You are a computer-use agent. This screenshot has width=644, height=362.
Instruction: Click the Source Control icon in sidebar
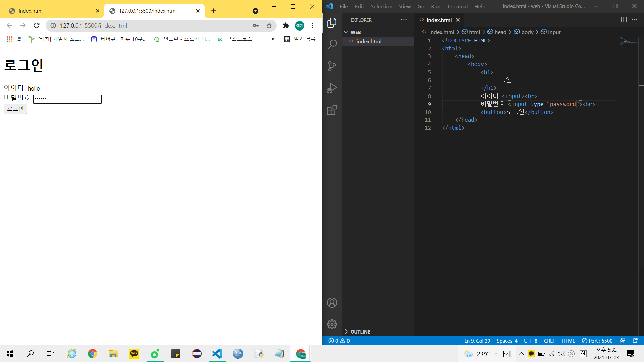click(332, 66)
